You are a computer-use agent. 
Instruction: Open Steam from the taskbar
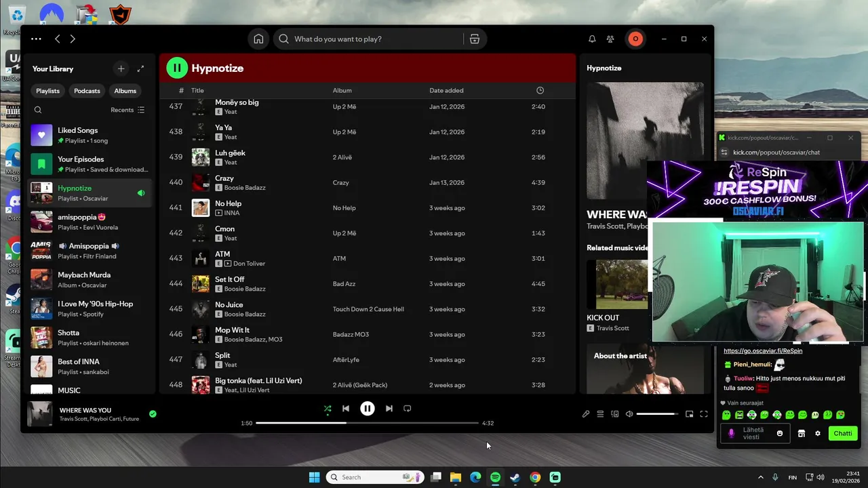point(515,477)
